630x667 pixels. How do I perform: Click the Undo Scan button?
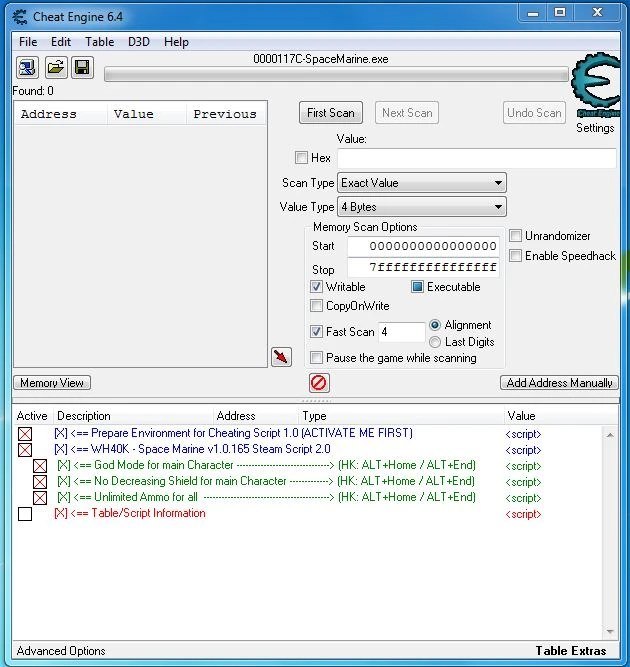(534, 113)
